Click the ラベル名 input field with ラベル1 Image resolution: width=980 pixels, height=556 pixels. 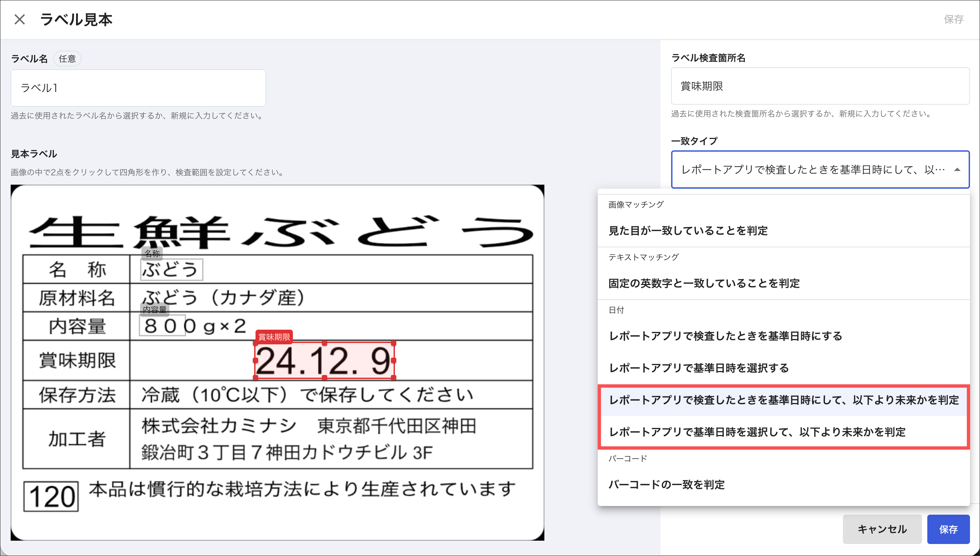tap(138, 88)
